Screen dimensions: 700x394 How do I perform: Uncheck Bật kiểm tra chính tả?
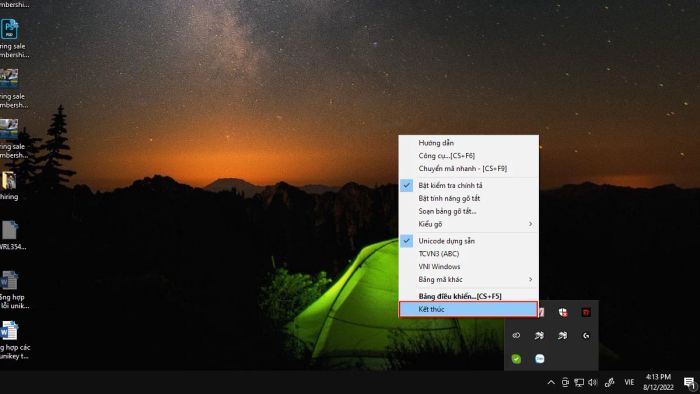point(468,185)
